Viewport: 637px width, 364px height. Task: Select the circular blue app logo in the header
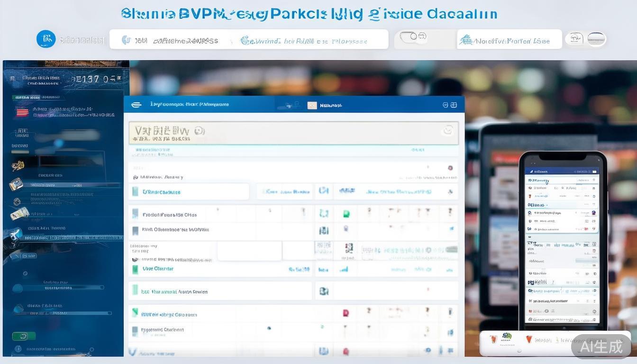click(x=46, y=39)
